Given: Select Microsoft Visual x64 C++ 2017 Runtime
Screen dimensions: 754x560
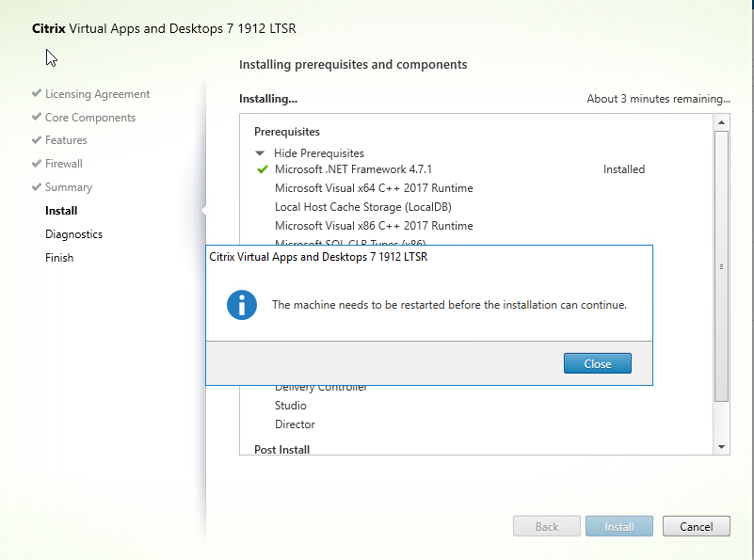Looking at the screenshot, I should click(x=374, y=188).
